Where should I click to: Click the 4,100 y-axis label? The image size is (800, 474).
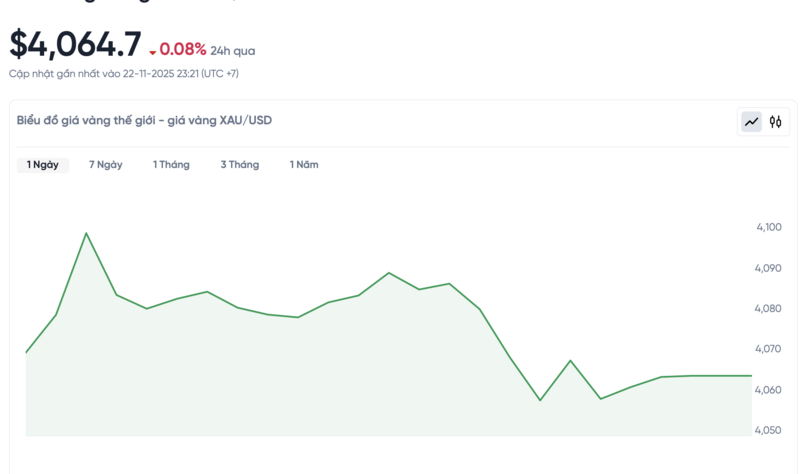point(769,227)
